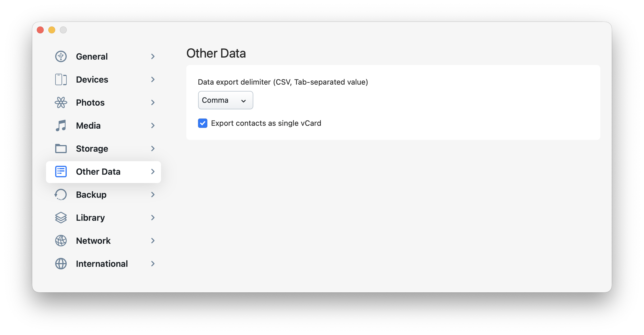Close the preferences window

[x=40, y=30]
